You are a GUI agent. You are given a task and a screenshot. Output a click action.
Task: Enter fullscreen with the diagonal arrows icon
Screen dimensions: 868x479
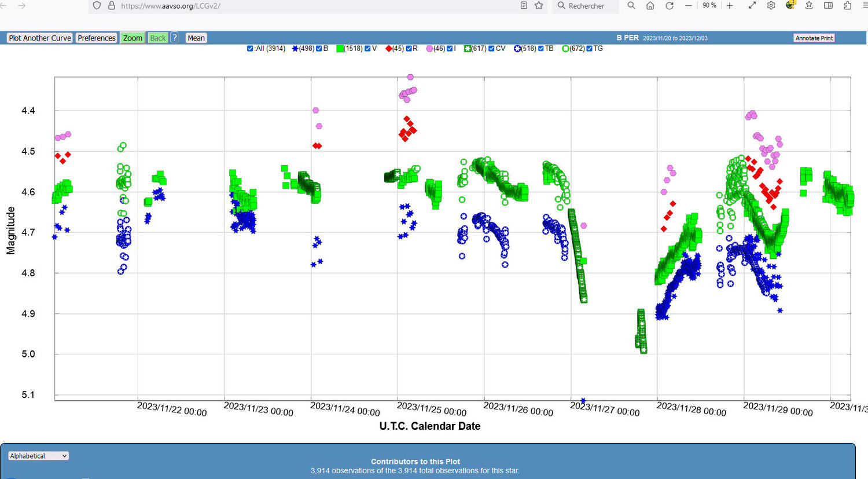tap(752, 6)
